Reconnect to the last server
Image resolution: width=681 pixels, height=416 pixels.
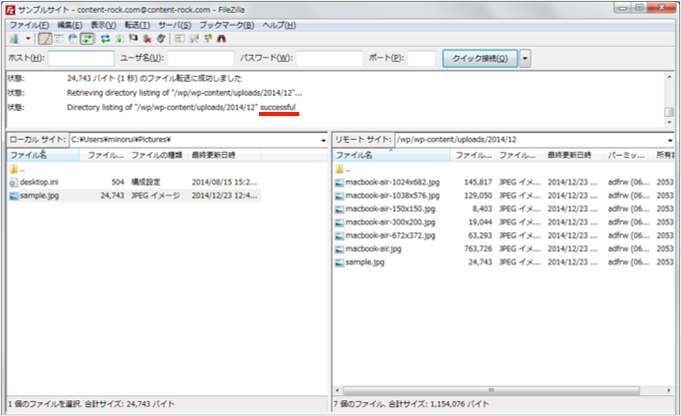pos(161,39)
